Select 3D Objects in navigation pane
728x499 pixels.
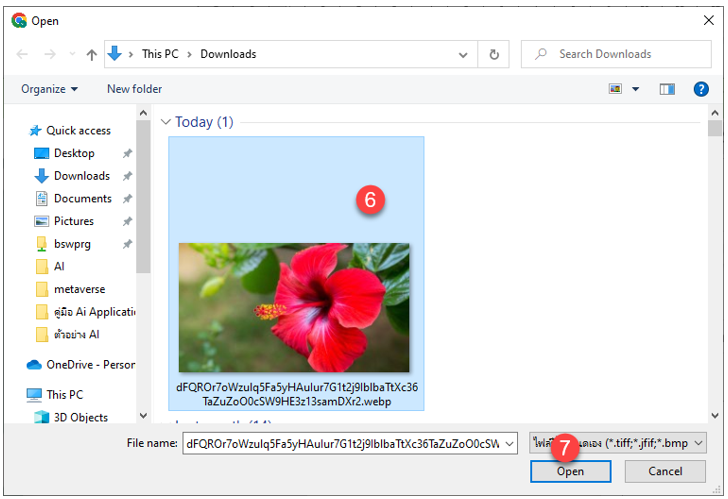click(x=80, y=417)
